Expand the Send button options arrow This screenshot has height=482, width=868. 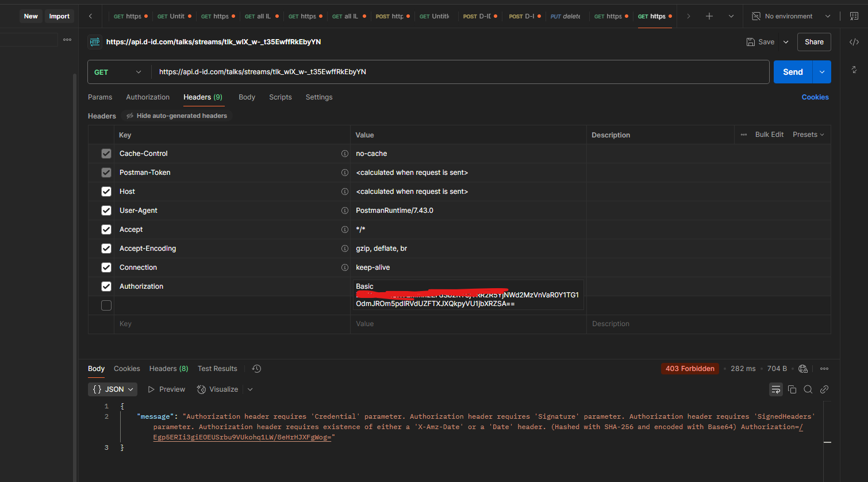click(821, 72)
